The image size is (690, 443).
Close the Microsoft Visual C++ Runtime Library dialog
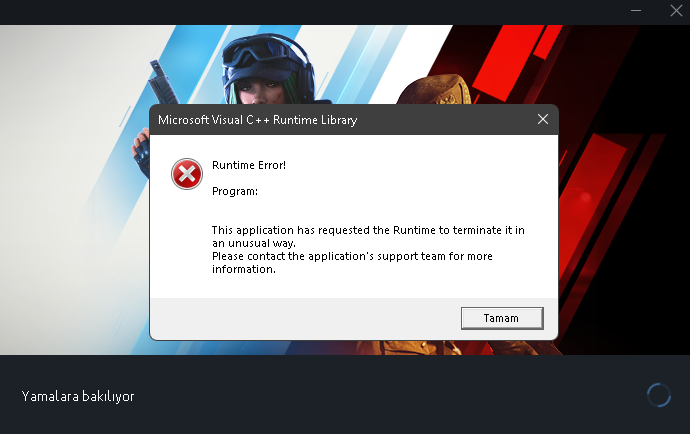tap(543, 119)
